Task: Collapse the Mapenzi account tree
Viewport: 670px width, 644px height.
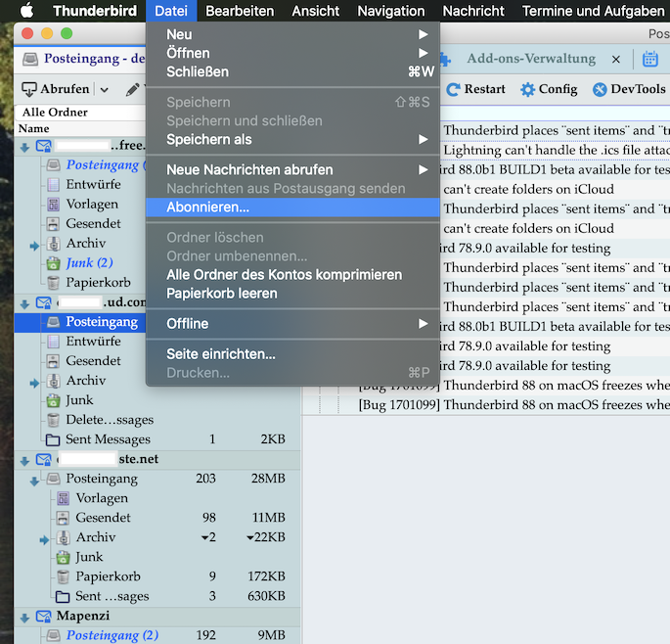Action: click(x=24, y=618)
